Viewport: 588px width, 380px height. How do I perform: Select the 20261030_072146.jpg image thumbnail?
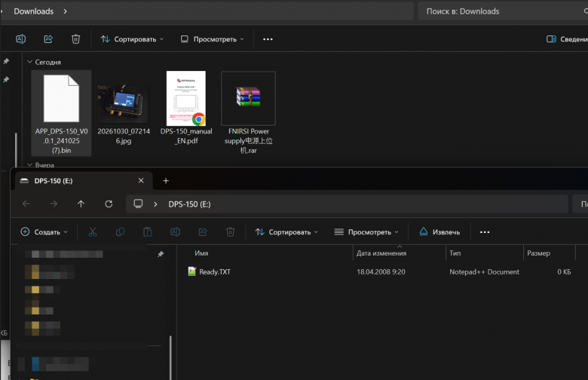tap(124, 103)
